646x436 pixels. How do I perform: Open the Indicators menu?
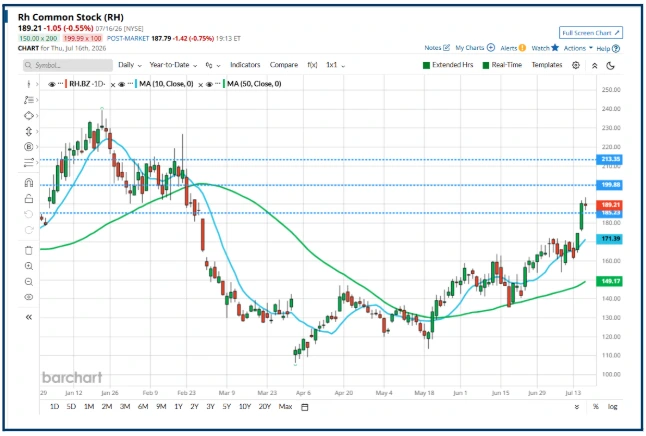tap(245, 65)
